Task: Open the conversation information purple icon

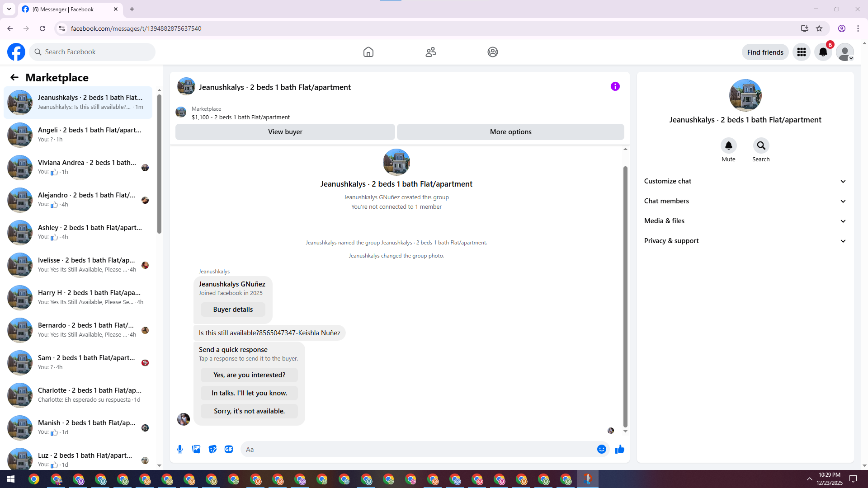Action: pyautogui.click(x=615, y=86)
